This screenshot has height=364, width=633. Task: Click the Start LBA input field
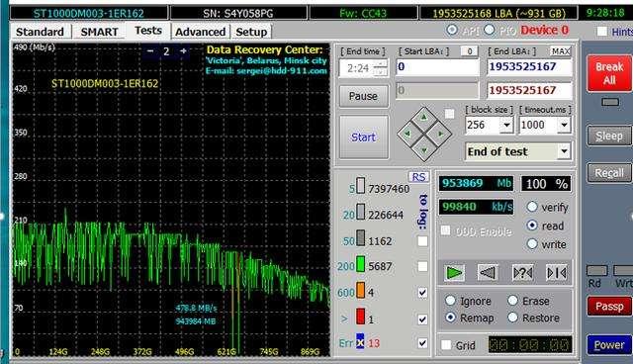tap(437, 66)
